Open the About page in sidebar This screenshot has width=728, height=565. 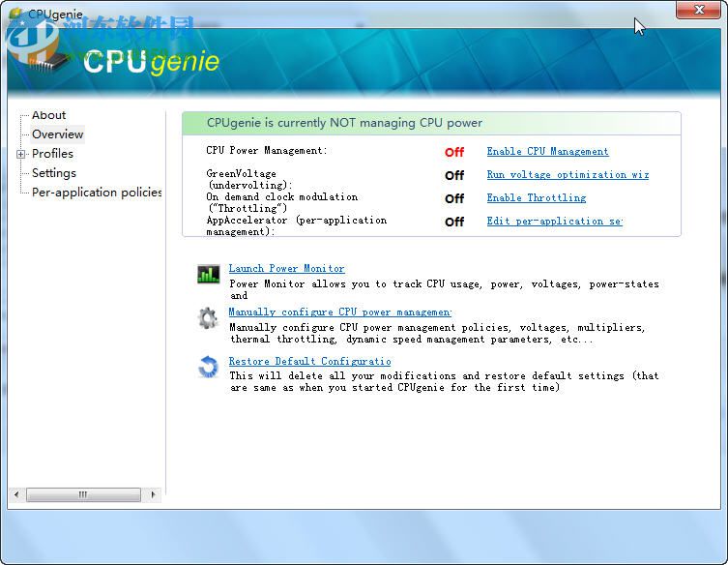coord(48,115)
